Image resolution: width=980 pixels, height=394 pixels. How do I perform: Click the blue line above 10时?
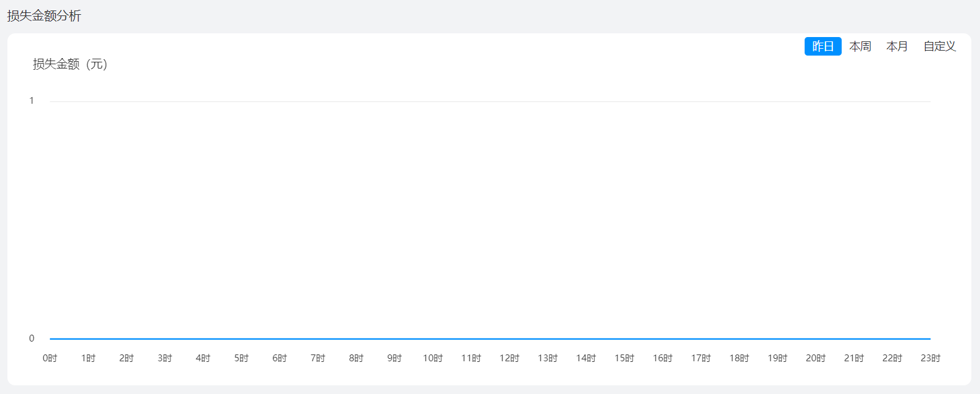click(433, 338)
